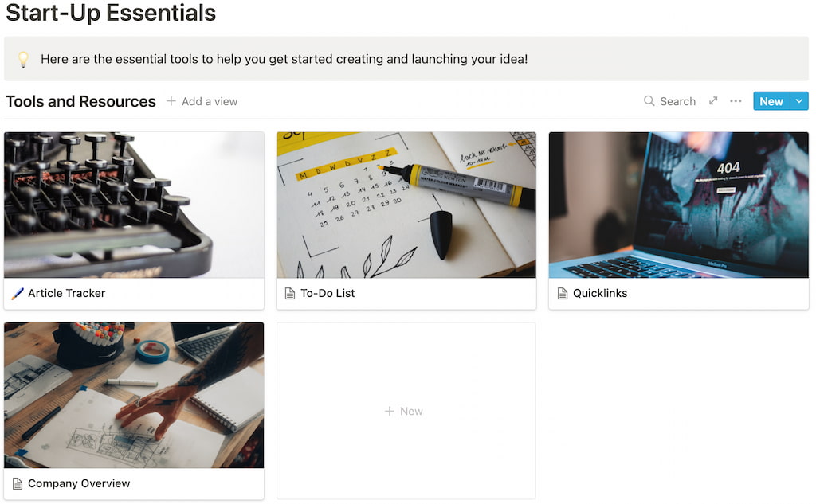816x504 pixels.
Task: Click the document icon on Company Overview card
Action: pos(18,483)
